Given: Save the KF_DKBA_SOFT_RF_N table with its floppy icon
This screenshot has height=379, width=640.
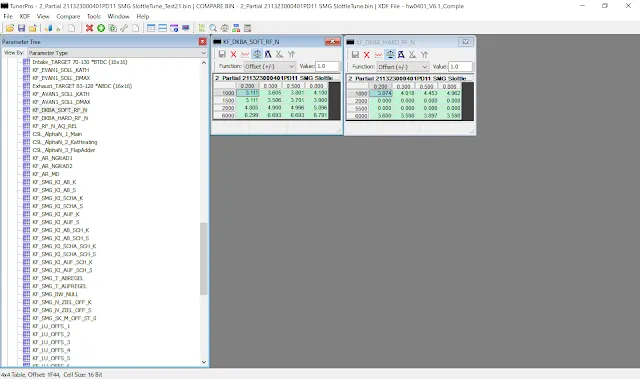Looking at the screenshot, I should pyautogui.click(x=222, y=54).
